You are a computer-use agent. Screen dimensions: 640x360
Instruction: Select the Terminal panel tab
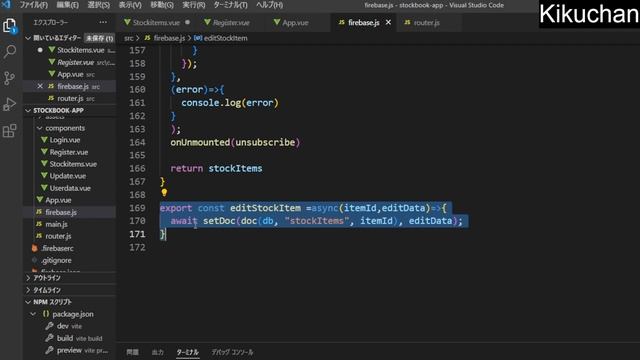click(x=187, y=352)
